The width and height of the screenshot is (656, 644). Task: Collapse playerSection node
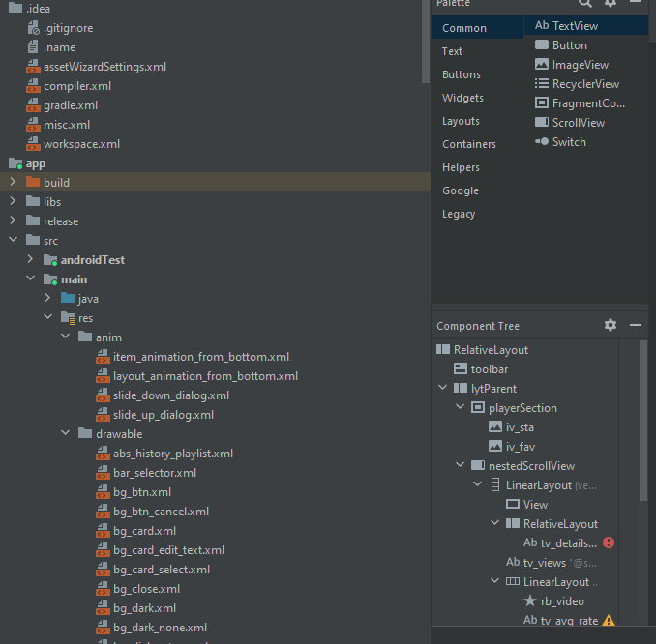(x=461, y=407)
